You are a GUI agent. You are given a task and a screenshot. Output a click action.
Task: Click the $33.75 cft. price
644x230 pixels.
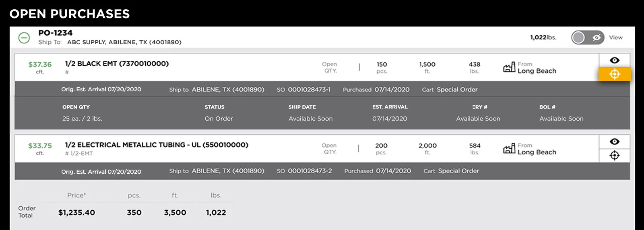coord(40,146)
